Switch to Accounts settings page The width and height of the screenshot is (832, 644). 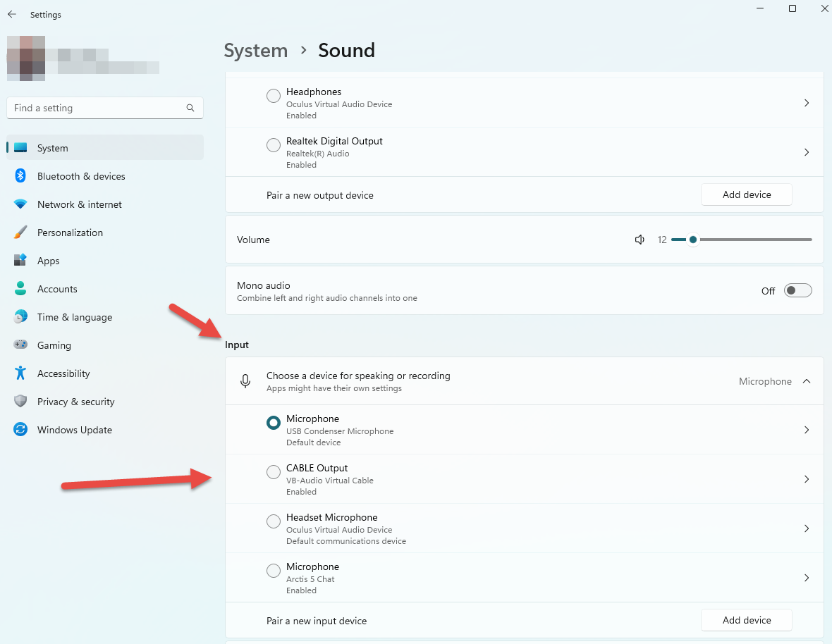56,289
